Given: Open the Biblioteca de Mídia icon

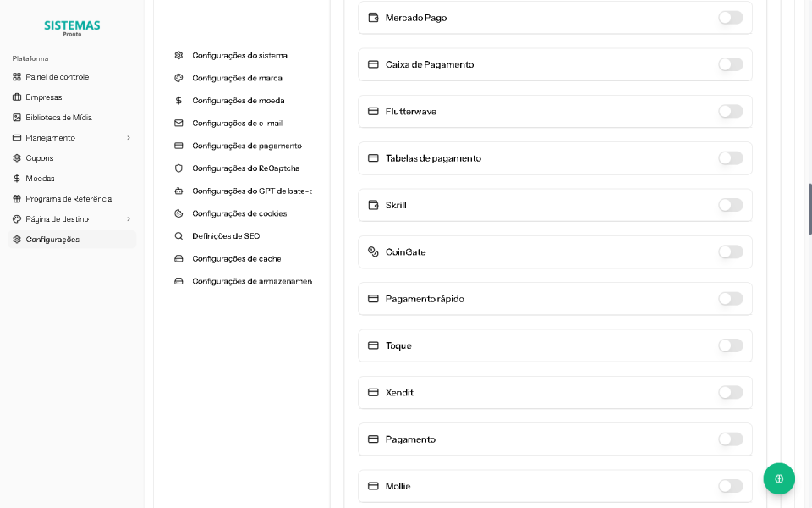Looking at the screenshot, I should click(18, 117).
